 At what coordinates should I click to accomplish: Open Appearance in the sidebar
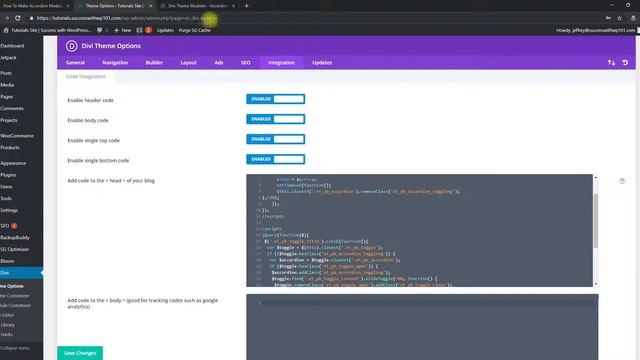[13, 163]
